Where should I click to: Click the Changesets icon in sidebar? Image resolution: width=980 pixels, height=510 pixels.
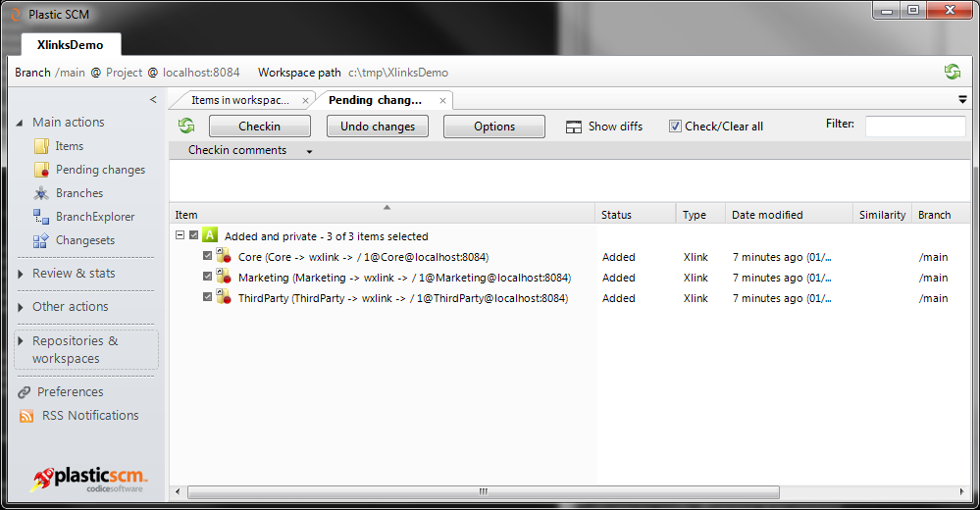tap(41, 240)
